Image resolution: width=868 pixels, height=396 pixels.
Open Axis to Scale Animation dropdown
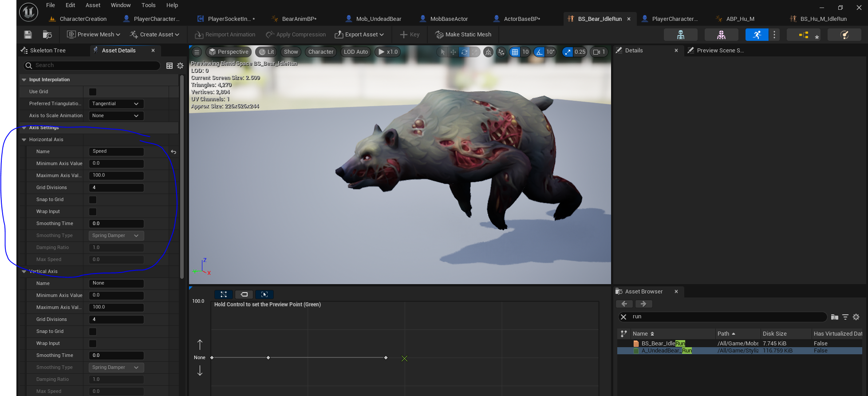[x=116, y=116]
